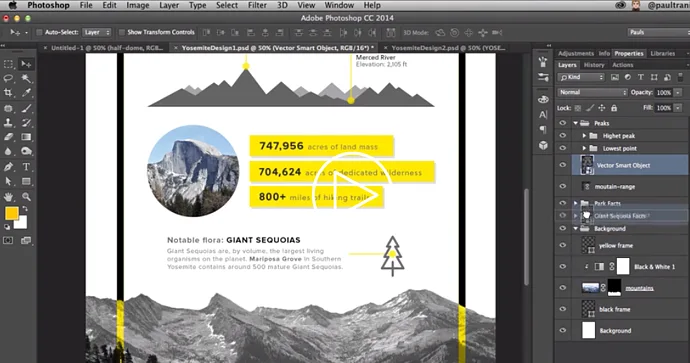Select the Zoom tool
The width and height of the screenshot is (690, 363).
tap(26, 197)
